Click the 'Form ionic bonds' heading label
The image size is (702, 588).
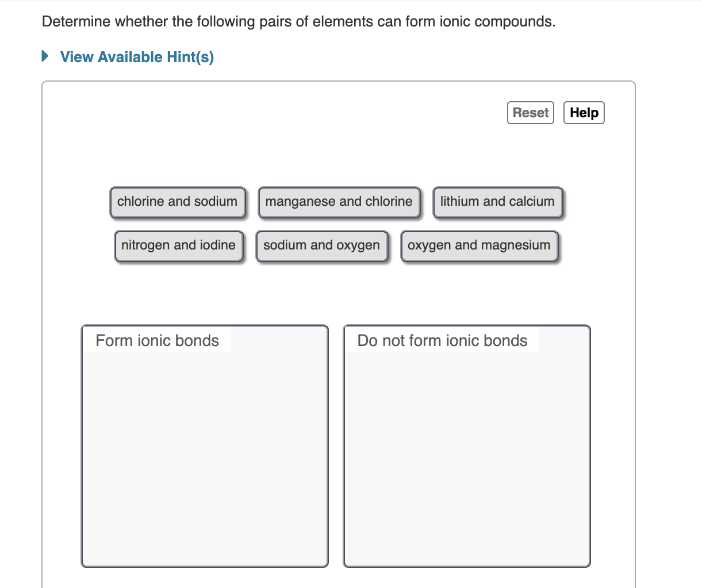(157, 340)
